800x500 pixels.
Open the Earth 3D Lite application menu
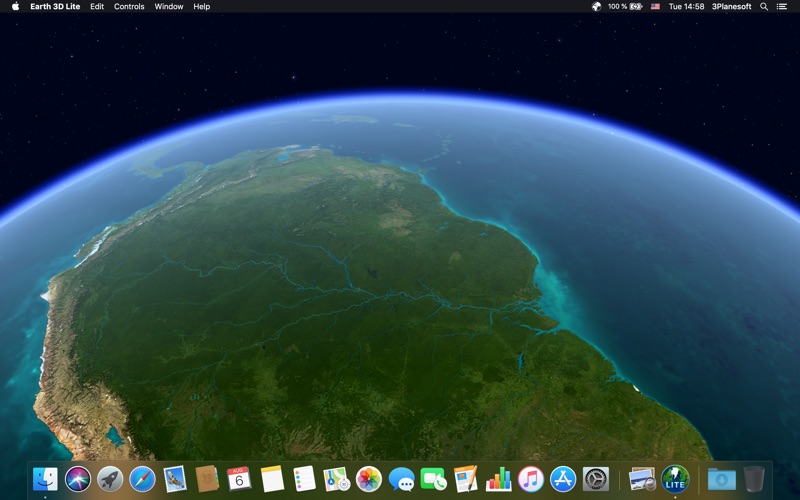click(x=55, y=7)
